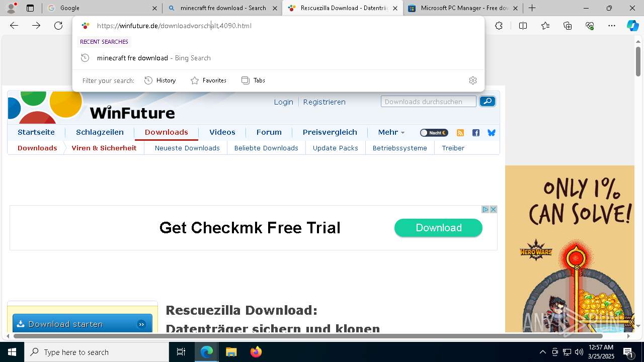Open the Login link
The image size is (644, 362).
283,102
